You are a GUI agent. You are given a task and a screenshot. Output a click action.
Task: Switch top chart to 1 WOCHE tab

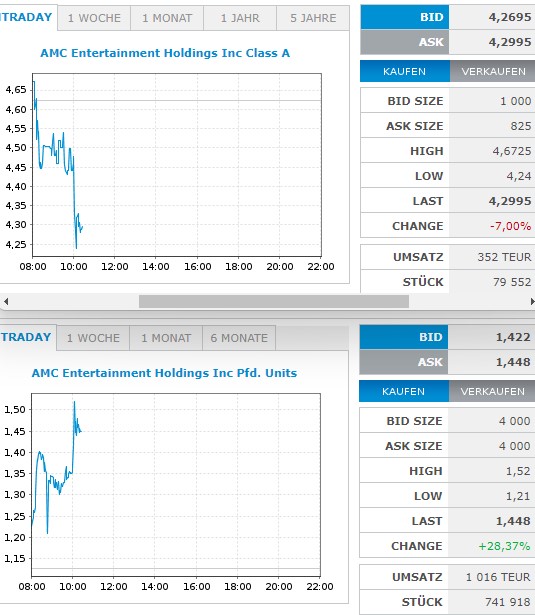click(x=94, y=18)
